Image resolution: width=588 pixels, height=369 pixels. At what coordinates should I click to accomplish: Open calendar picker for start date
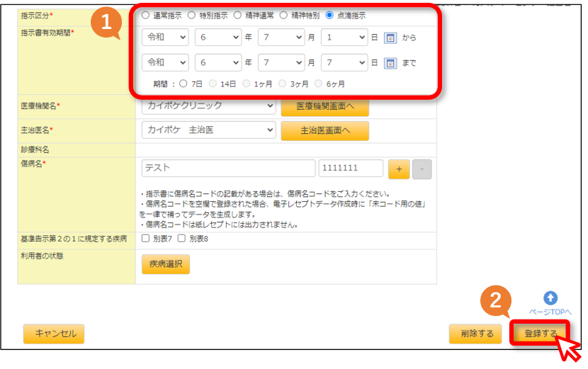coord(390,38)
